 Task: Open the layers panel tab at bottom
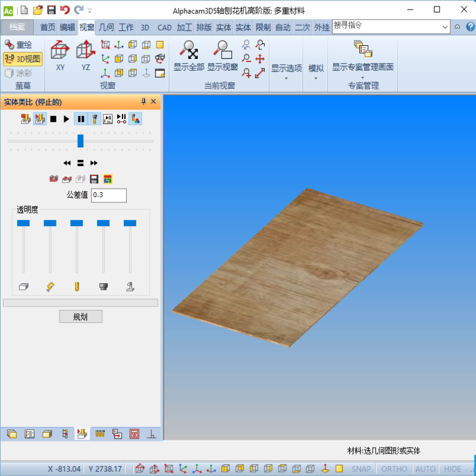point(12,434)
